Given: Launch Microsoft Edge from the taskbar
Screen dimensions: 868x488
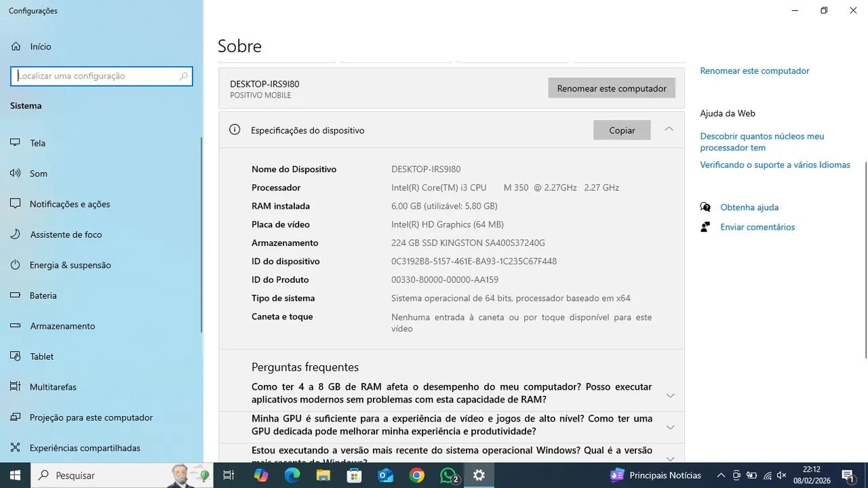Looking at the screenshot, I should (x=292, y=475).
